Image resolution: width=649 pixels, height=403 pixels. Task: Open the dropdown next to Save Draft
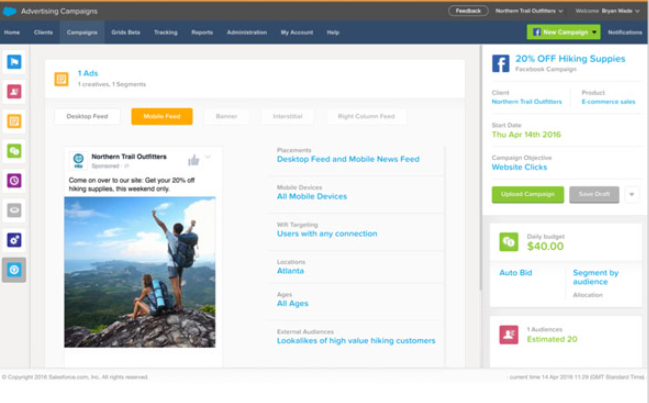click(x=632, y=194)
